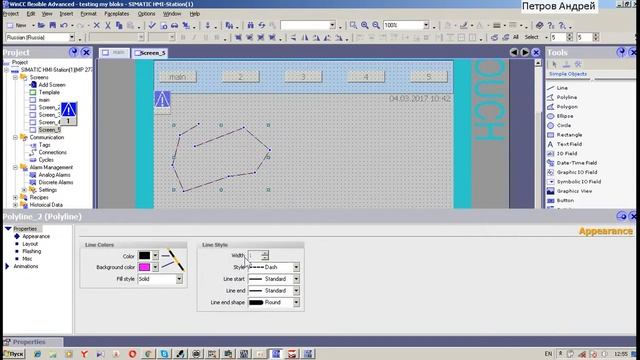Open the Fill style dropdown

pyautogui.click(x=179, y=279)
